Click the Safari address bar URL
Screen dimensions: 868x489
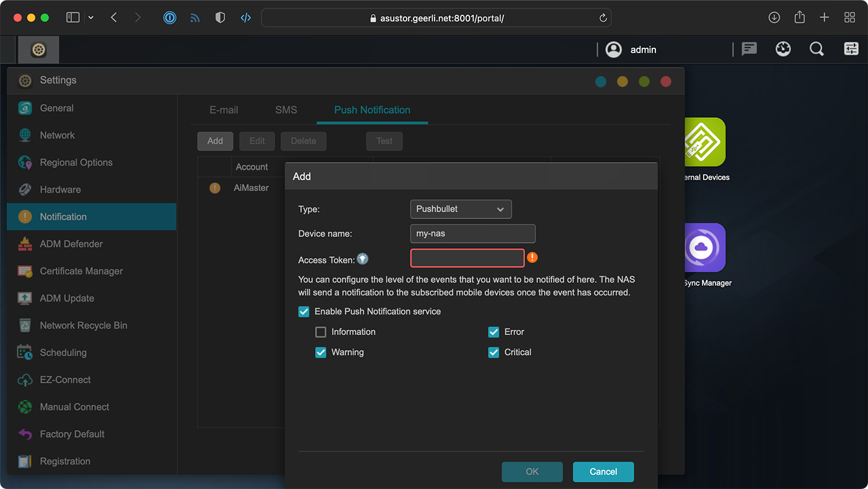coord(436,18)
